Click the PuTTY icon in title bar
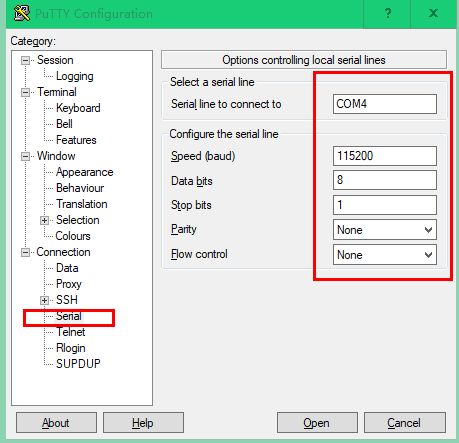This screenshot has width=459, height=443. pyautogui.click(x=22, y=13)
